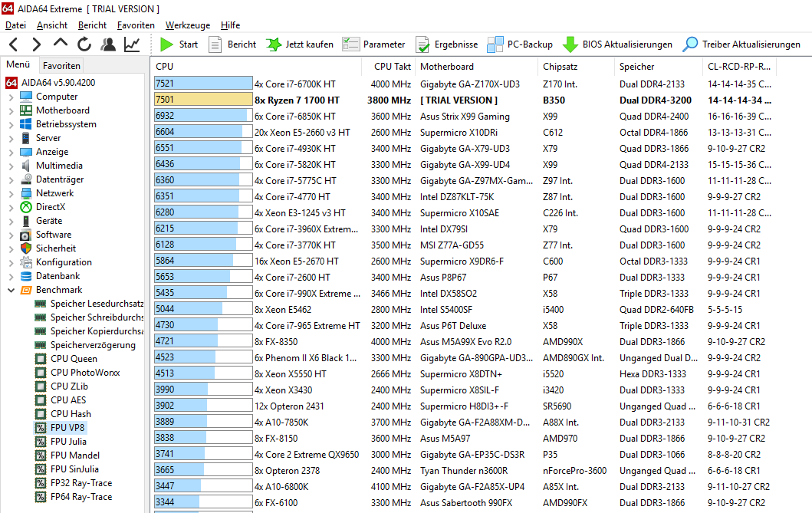Viewport: 812px width, 513px height.
Task: Open the Hilfe menu
Action: pos(231,25)
